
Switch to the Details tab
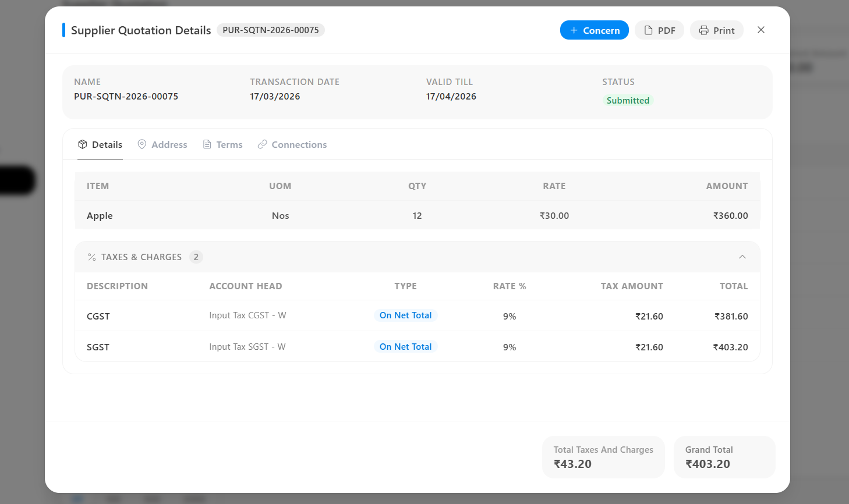tap(100, 144)
